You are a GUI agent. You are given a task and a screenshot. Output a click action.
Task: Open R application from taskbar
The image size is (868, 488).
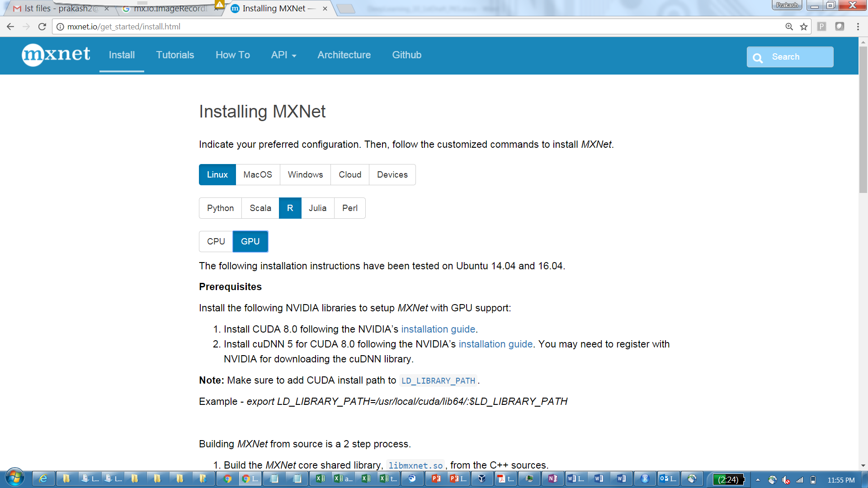coord(645,479)
